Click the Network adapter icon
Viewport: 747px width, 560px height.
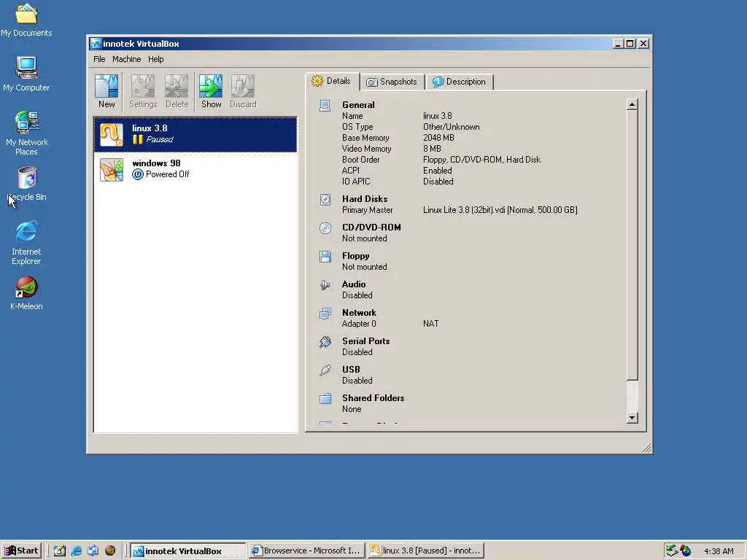coord(325,314)
